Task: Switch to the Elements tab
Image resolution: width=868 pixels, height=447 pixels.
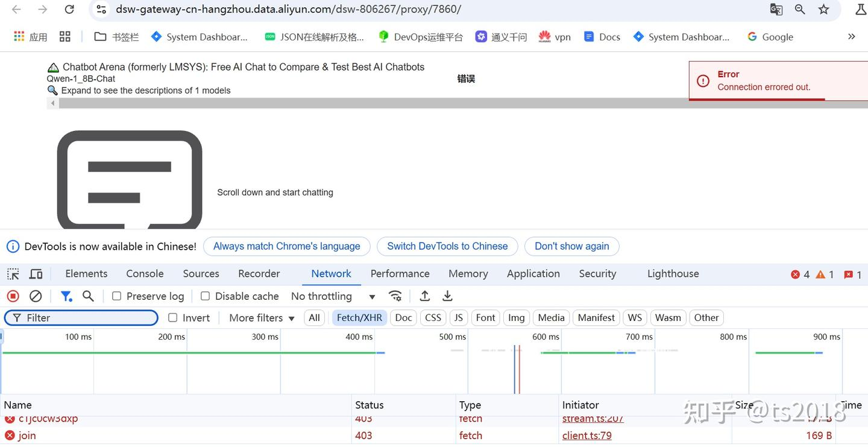Action: [86, 274]
